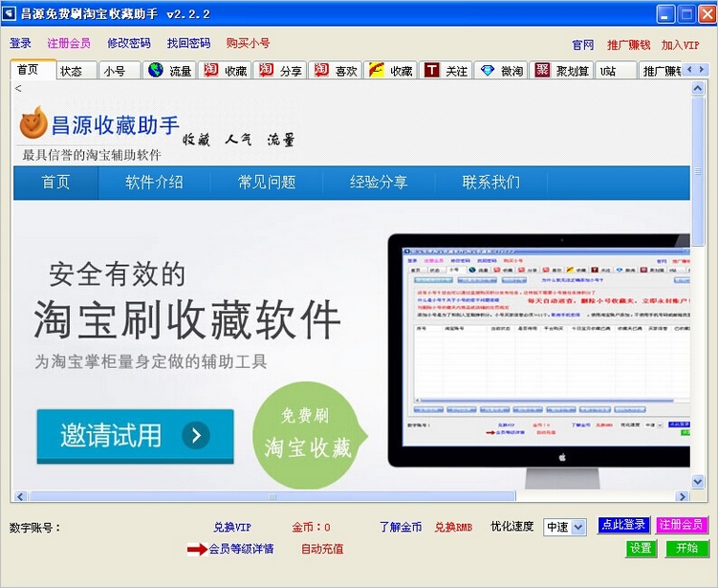Open 联系我们 in the web navigation

pyautogui.click(x=491, y=183)
